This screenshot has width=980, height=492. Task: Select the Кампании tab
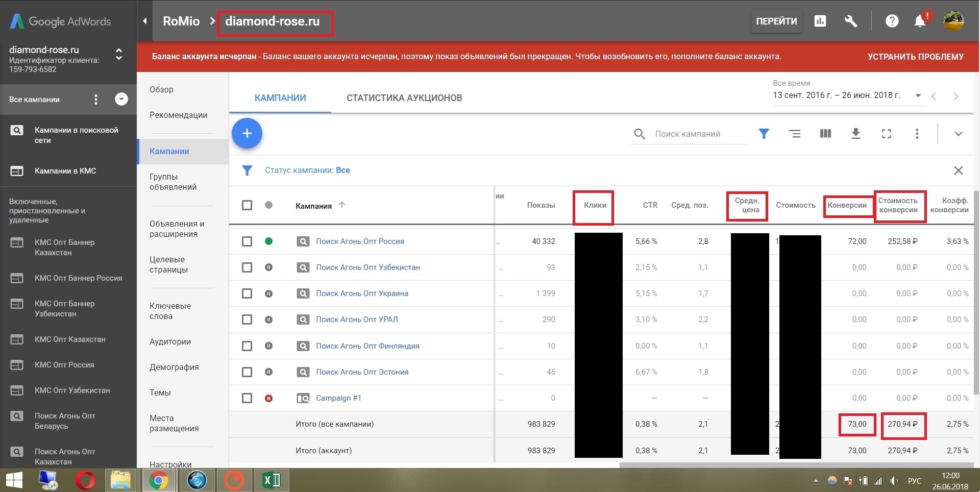280,98
